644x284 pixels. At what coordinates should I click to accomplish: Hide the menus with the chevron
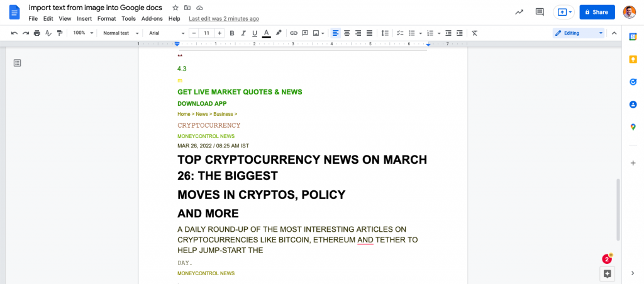click(614, 33)
